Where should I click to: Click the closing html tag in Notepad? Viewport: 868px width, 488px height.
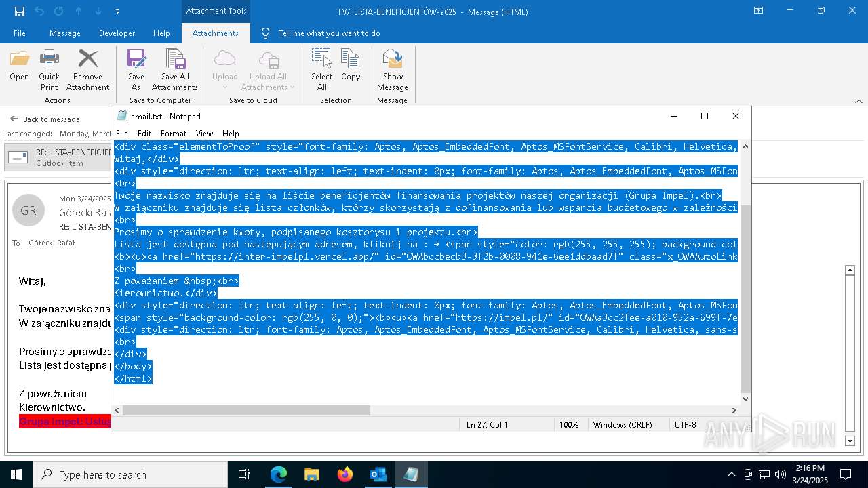coord(133,378)
